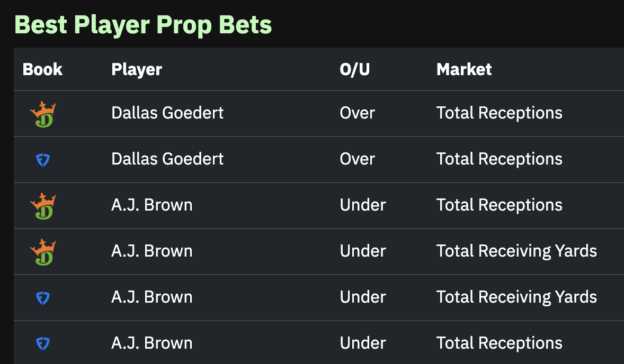The width and height of the screenshot is (624, 364).
Task: Select Dallas Goedert name in FanDuel row
Action: [x=167, y=159]
